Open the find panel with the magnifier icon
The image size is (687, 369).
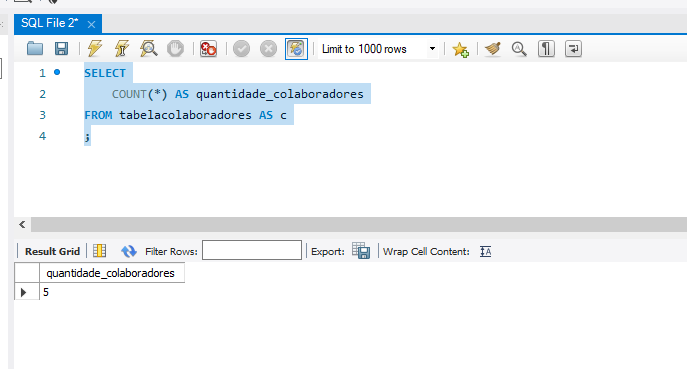[519, 49]
